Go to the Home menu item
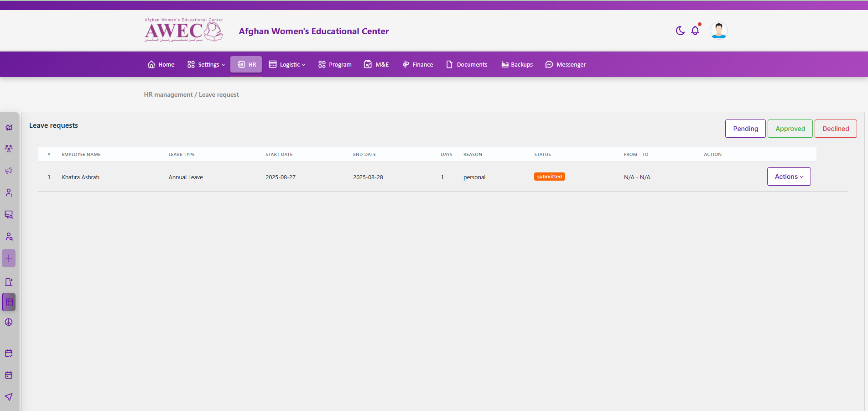 (x=161, y=64)
